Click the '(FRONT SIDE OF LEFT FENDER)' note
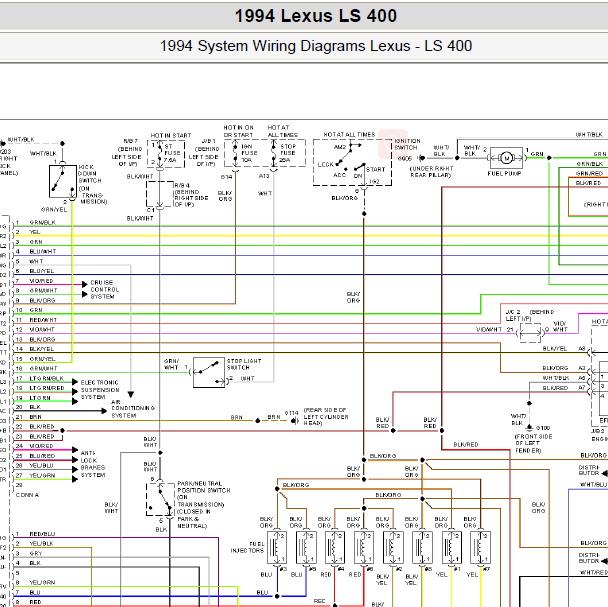The width and height of the screenshot is (608, 607). 533,443
